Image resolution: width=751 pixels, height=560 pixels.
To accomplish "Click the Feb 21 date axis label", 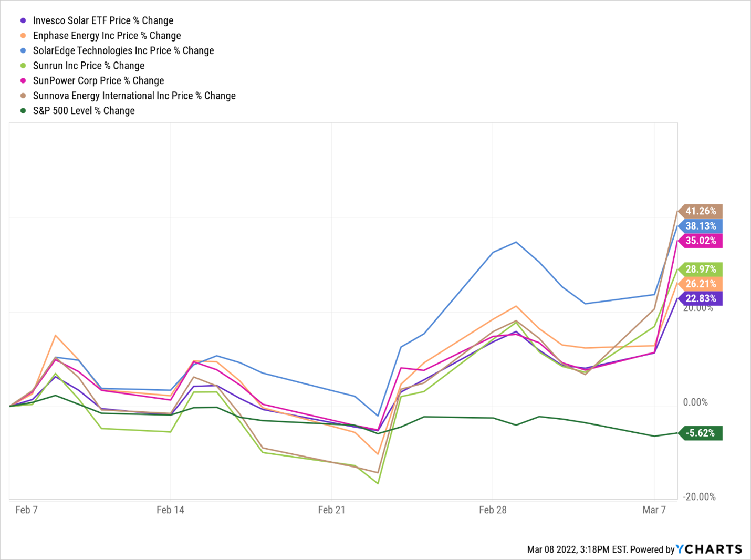I will coord(331,510).
